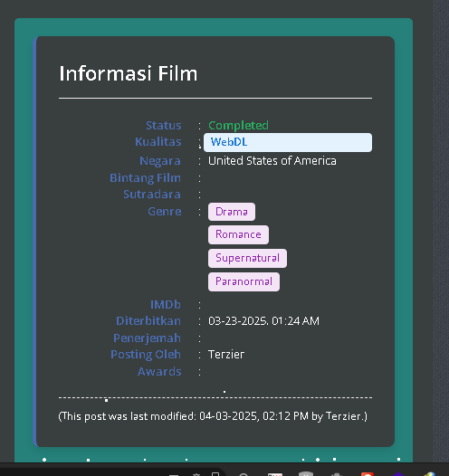Select the Supernatural genre tag
449x476 pixels.
pos(247,258)
